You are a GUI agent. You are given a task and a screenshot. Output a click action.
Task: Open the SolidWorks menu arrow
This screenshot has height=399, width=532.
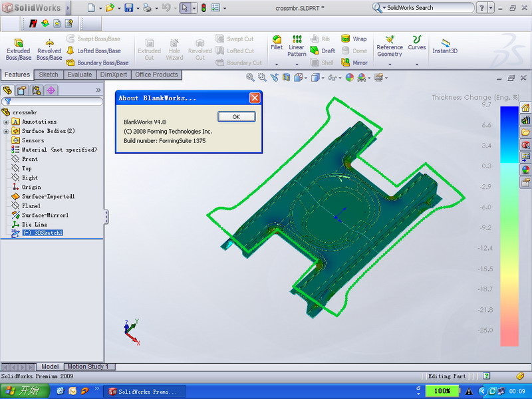(68, 7)
